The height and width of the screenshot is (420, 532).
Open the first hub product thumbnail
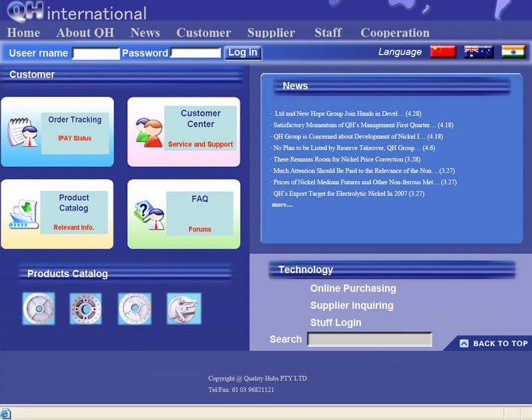39,309
